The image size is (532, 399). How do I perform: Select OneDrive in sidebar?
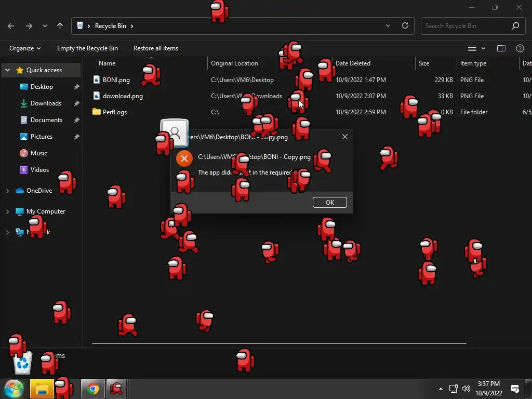[39, 191]
